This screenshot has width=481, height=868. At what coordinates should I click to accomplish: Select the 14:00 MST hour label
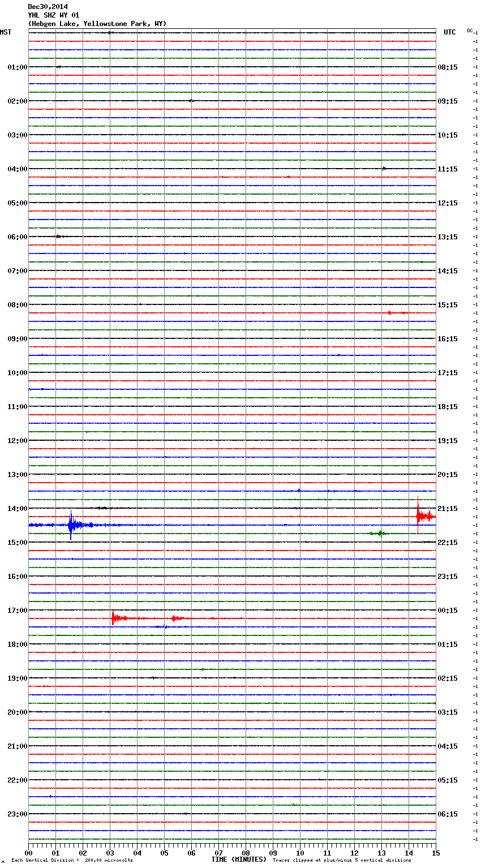pos(18,509)
